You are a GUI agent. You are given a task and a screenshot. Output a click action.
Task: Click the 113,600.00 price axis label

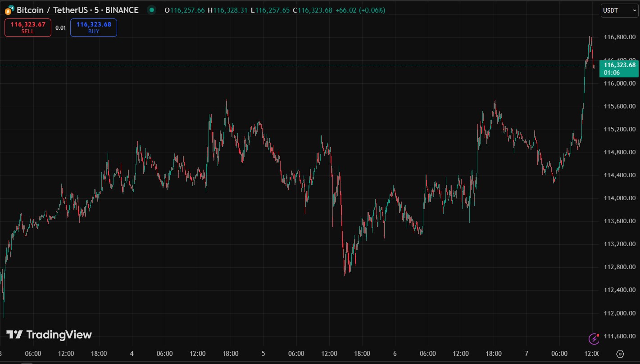click(619, 221)
